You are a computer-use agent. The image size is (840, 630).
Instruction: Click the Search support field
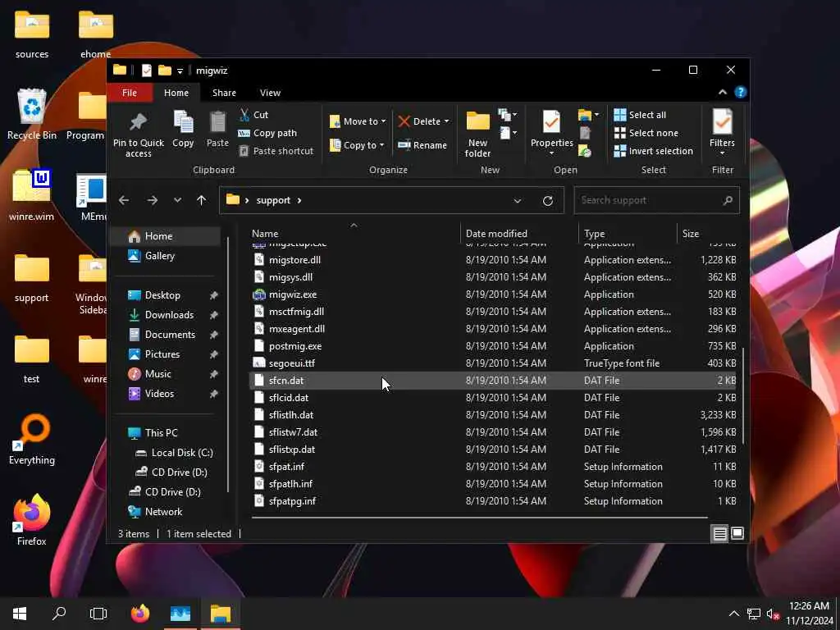pos(656,200)
